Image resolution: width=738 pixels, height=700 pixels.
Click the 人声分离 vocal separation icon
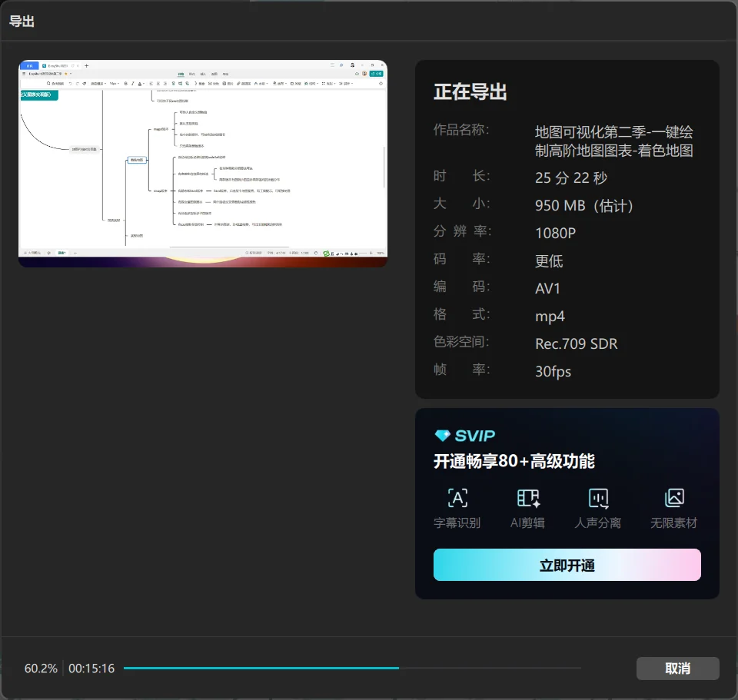click(598, 498)
